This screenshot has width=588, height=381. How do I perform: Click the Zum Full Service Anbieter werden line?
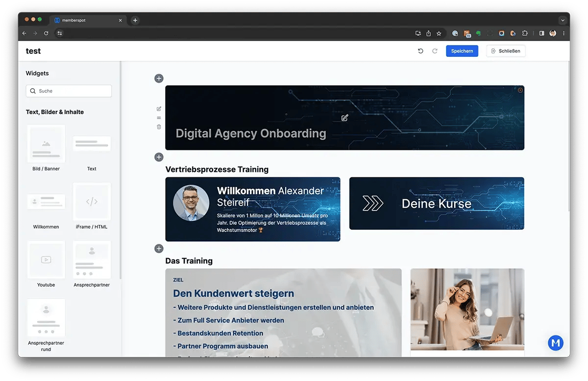228,320
